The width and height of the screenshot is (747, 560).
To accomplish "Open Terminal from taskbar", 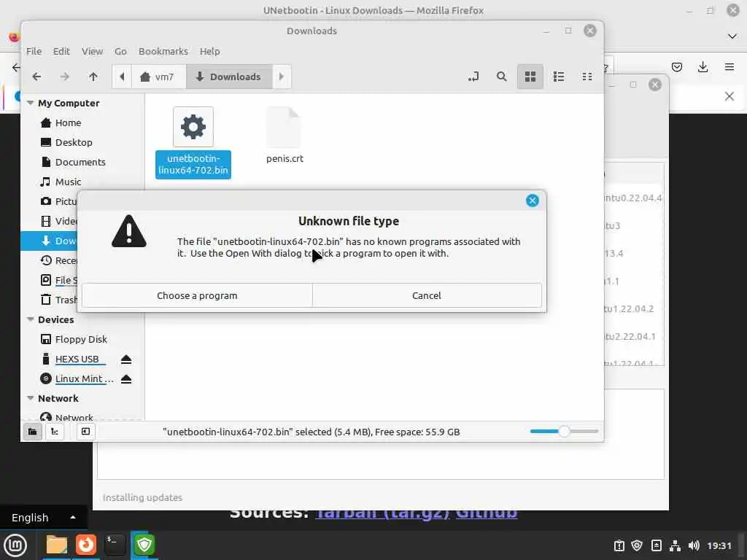I will (115, 545).
